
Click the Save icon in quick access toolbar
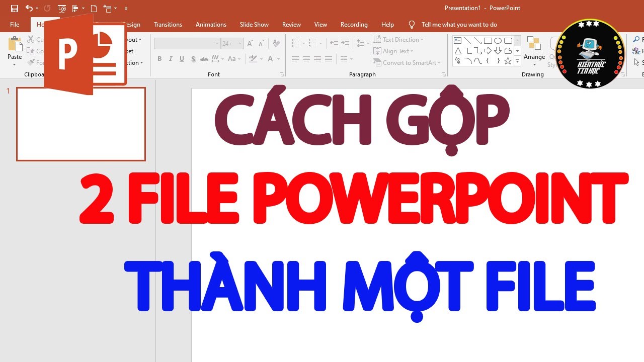[15, 9]
